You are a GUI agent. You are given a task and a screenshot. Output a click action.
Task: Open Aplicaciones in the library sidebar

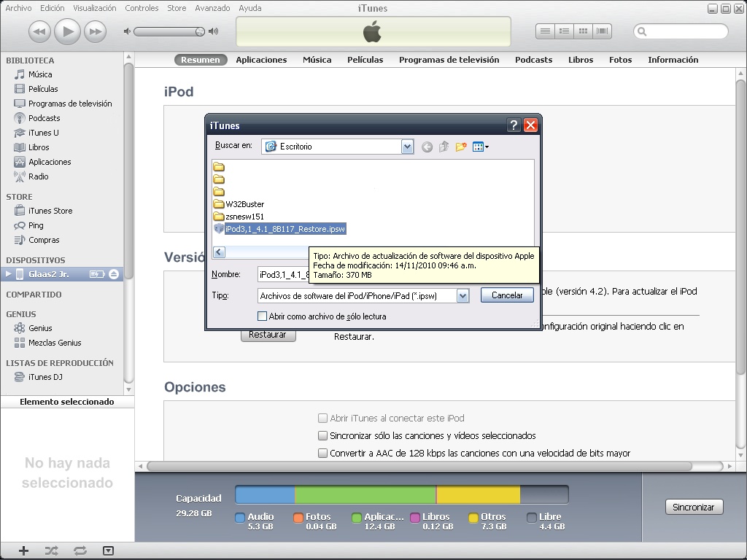click(50, 162)
